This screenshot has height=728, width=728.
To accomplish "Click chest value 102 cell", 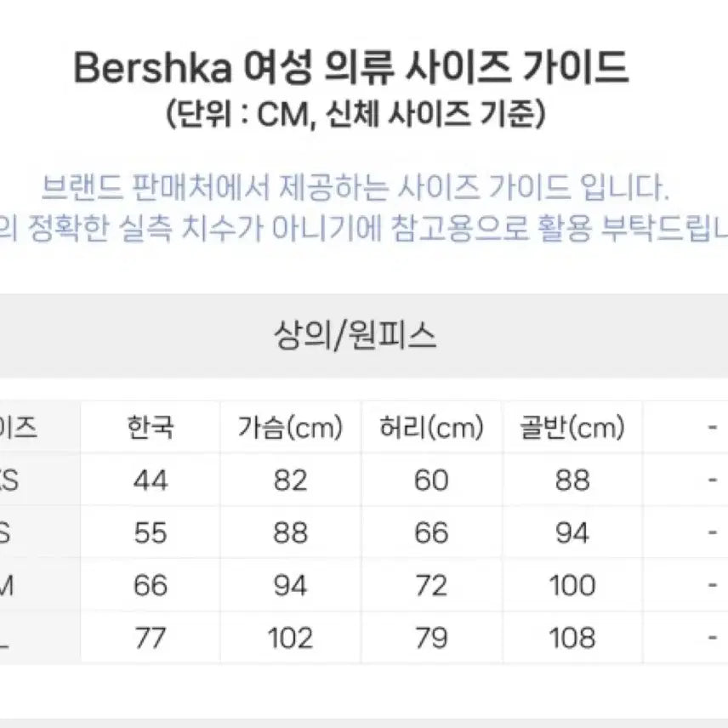I will [291, 638].
